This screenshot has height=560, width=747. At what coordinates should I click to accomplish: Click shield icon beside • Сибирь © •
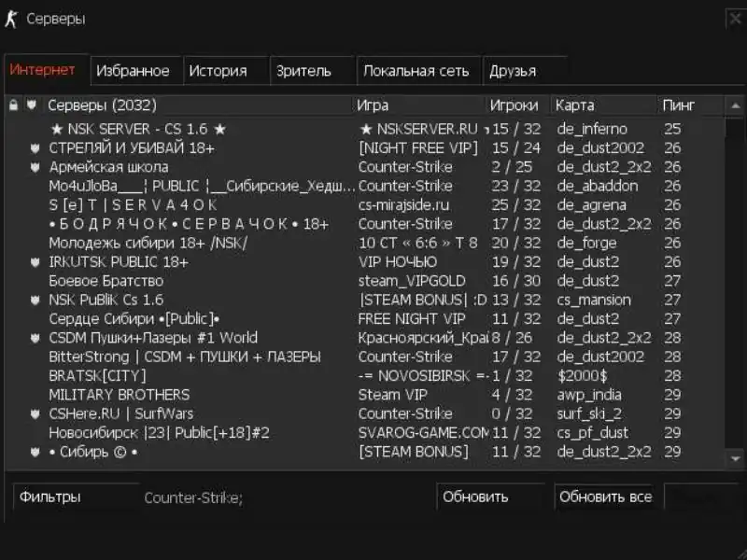coord(35,452)
